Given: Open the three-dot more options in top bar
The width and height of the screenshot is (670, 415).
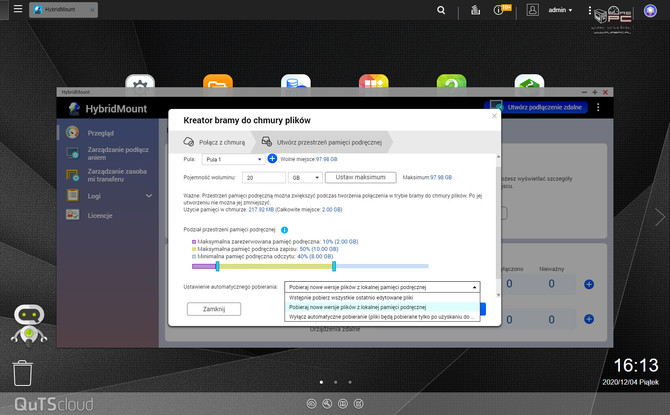Looking at the screenshot, I should 590,10.
